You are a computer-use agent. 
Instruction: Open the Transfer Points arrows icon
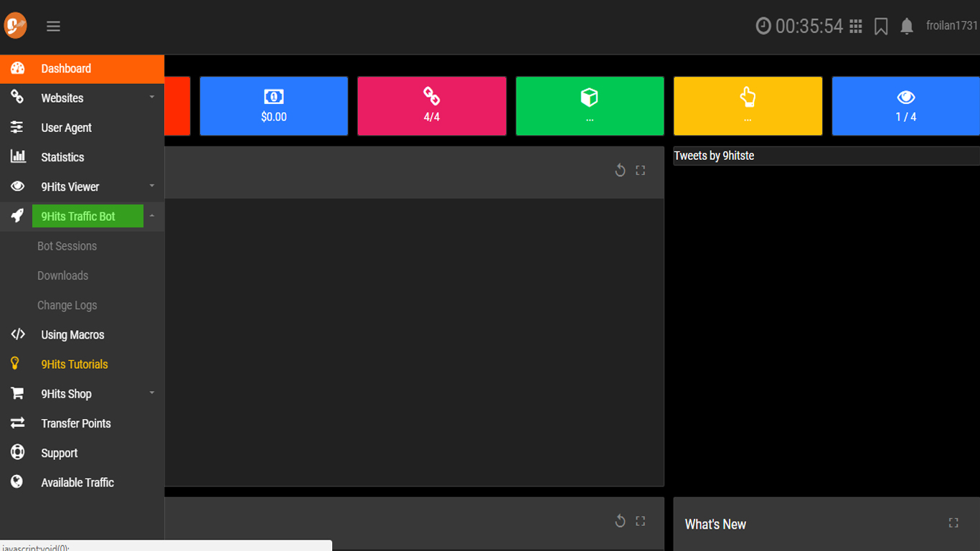[x=17, y=423]
